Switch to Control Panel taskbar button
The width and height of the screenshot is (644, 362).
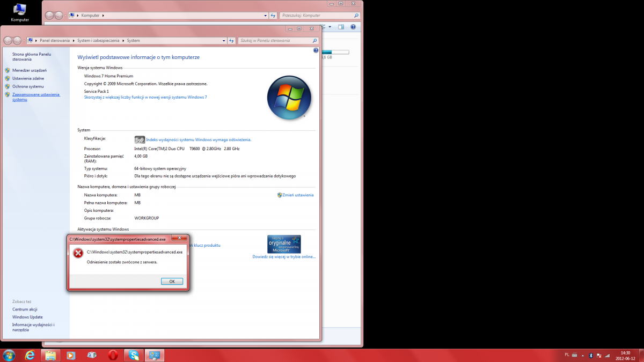pyautogui.click(x=155, y=355)
